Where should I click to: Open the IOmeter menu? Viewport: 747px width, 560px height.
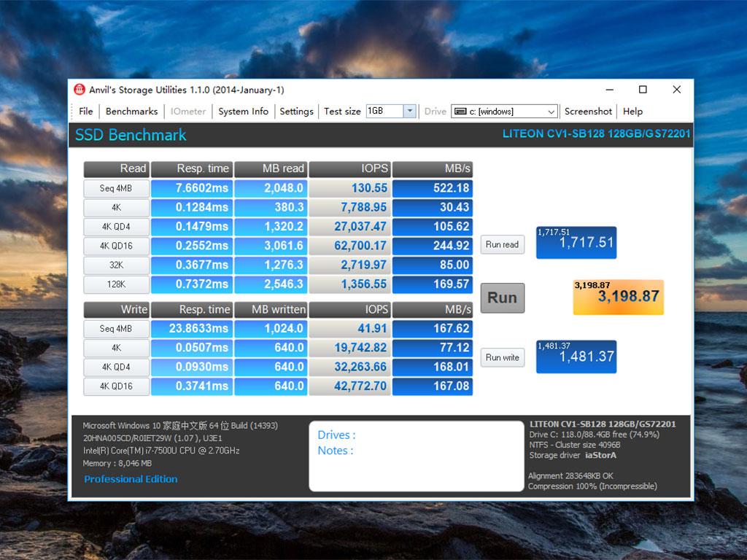tap(188, 112)
